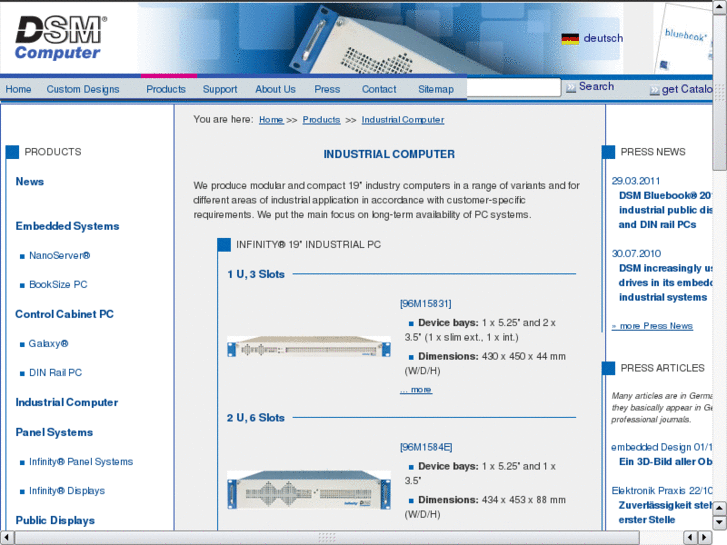Open Galaxy® sidebar link
Viewport: 727px width, 545px height.
(48, 343)
